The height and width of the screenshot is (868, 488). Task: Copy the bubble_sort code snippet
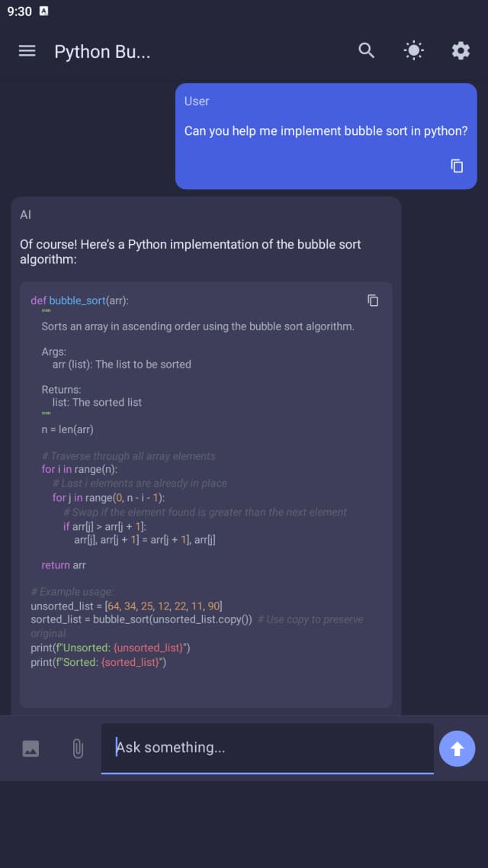pyautogui.click(x=373, y=301)
